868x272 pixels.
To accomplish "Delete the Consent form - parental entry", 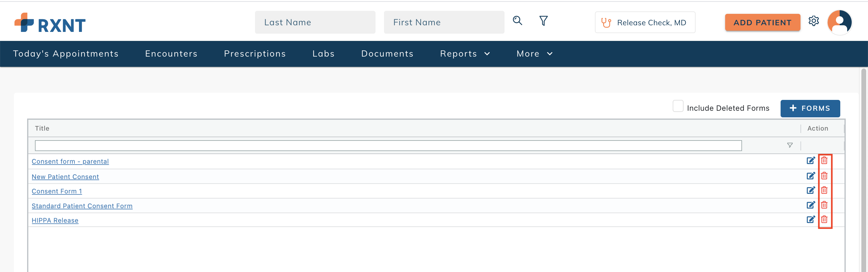I will [x=824, y=161].
